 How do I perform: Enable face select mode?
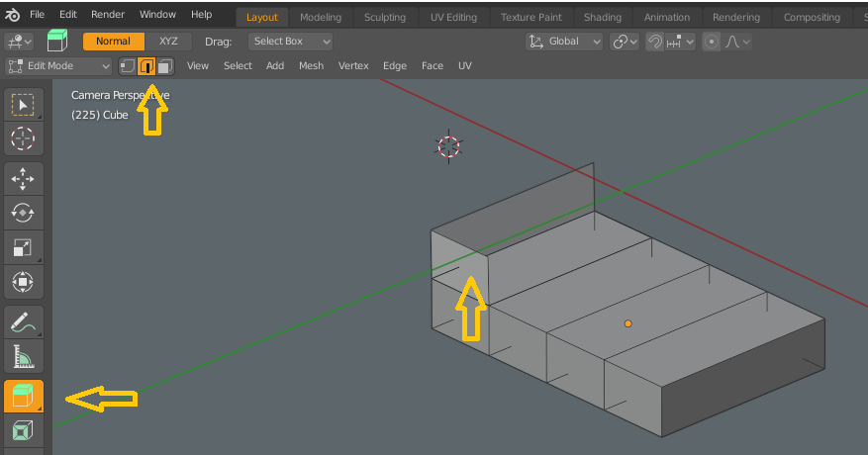coord(165,66)
